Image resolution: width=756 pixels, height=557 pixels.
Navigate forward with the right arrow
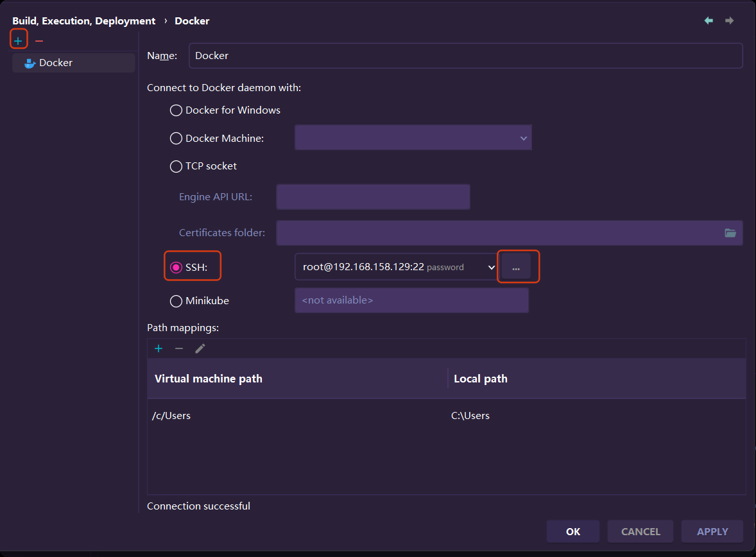(729, 21)
